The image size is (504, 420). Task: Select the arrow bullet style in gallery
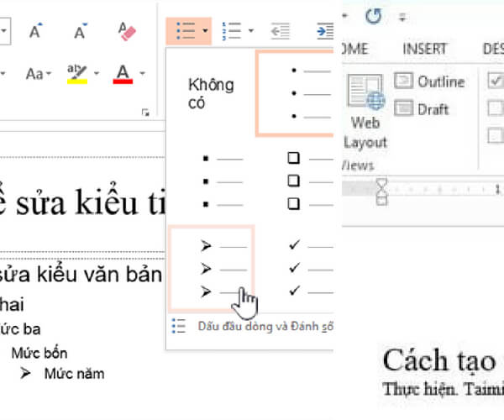(212, 269)
